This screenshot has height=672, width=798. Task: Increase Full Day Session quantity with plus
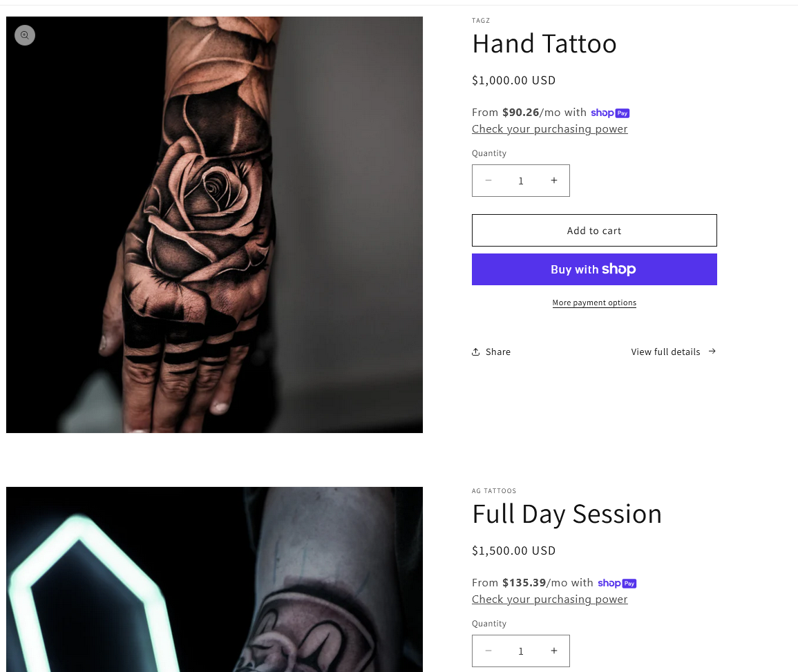click(553, 651)
